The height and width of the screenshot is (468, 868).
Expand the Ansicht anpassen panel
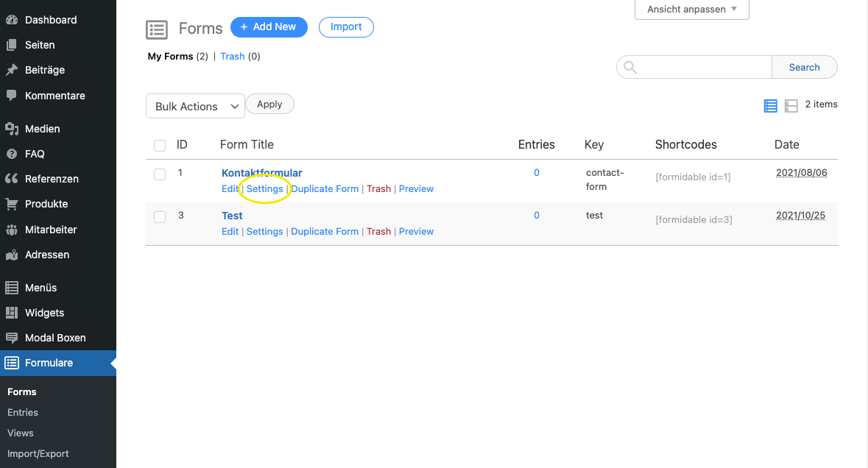tap(691, 9)
